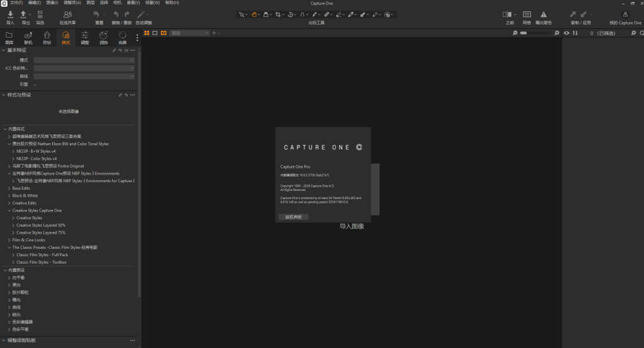Screen dimensions: 644x348
Task: Click the Export (导出) toolbar icon
Action: [23, 15]
